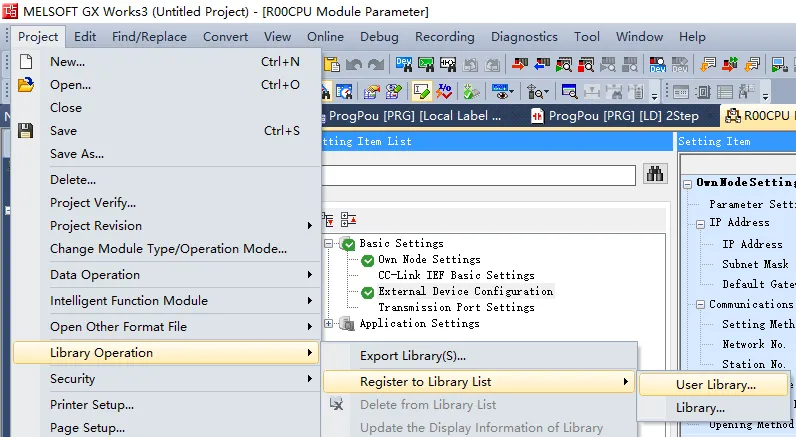Click the binoculars search icon

coord(655,174)
